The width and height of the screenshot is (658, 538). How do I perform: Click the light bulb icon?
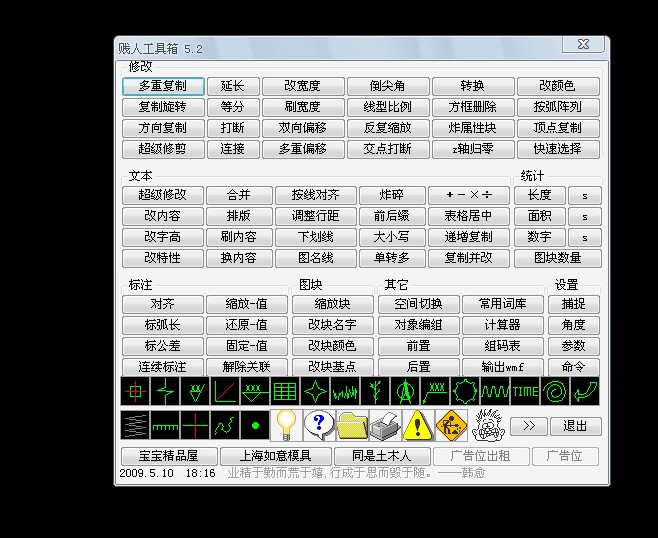(x=286, y=425)
